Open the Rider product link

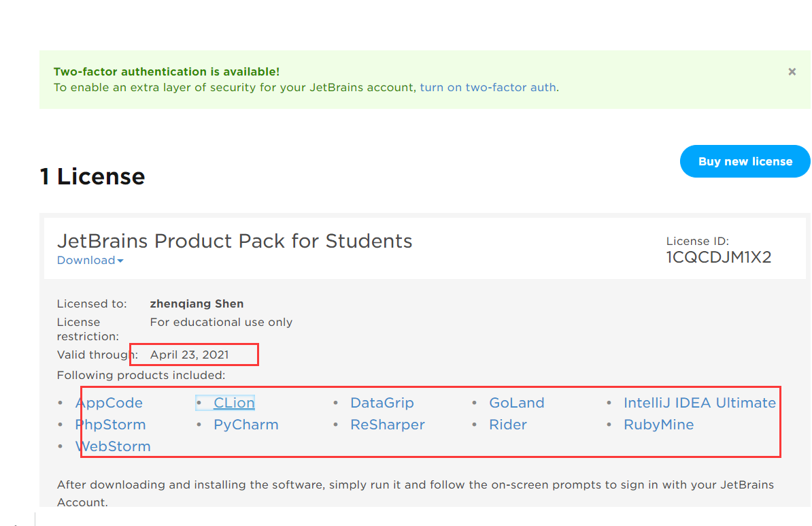point(507,425)
